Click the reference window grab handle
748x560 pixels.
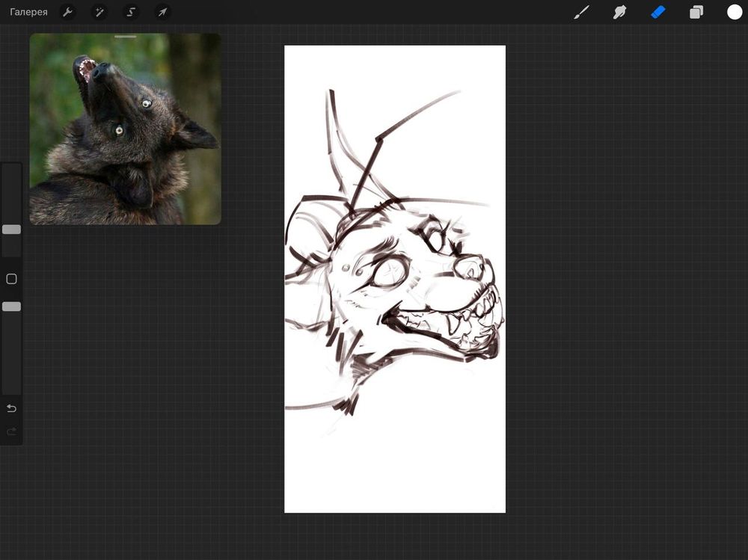(126, 36)
